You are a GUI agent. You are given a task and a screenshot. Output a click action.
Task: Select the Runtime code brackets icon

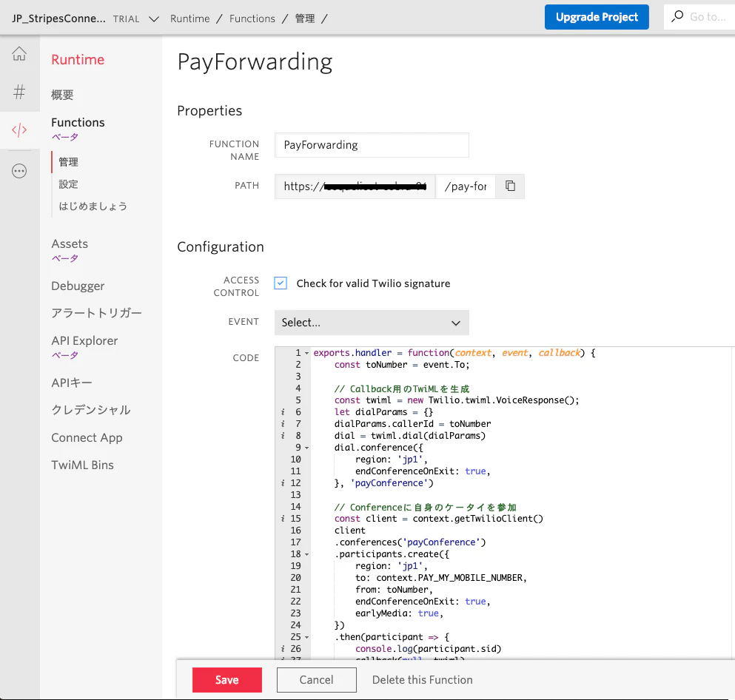pyautogui.click(x=19, y=129)
